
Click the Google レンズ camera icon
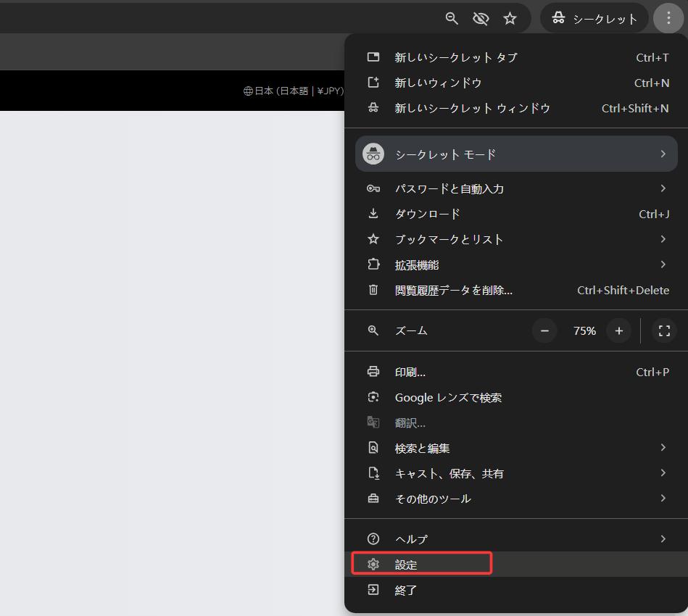click(x=373, y=397)
